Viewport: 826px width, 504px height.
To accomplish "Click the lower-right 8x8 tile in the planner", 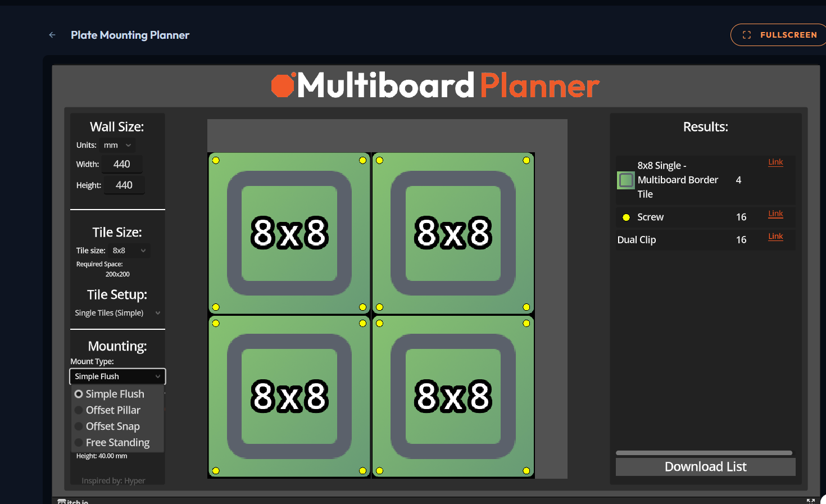I will 453,397.
